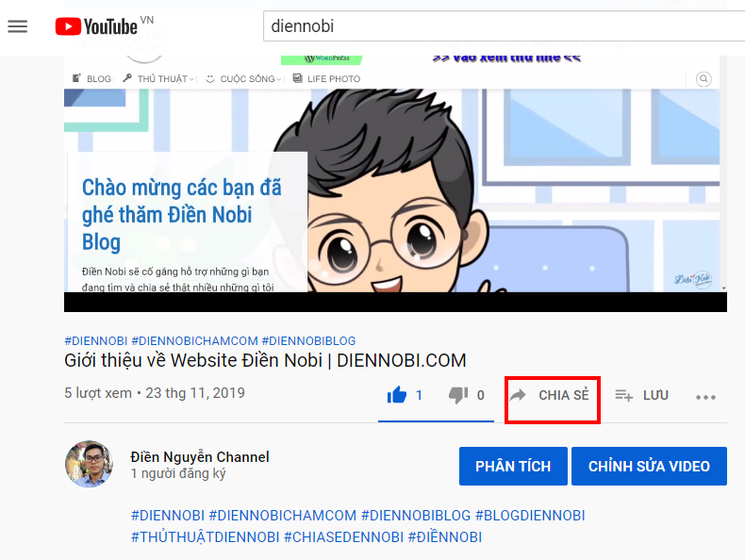Viewport: 745px width, 560px height.
Task: Click the video player frame
Action: coord(395,184)
